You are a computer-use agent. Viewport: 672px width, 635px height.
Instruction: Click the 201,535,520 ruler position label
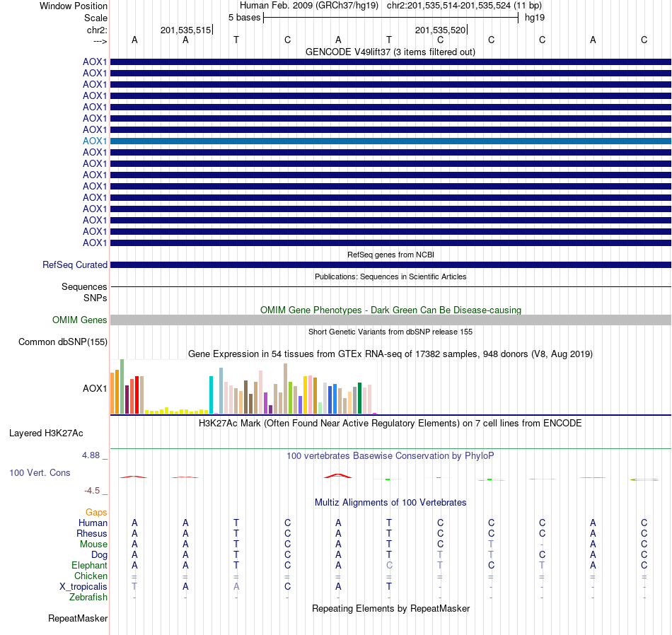[440, 30]
